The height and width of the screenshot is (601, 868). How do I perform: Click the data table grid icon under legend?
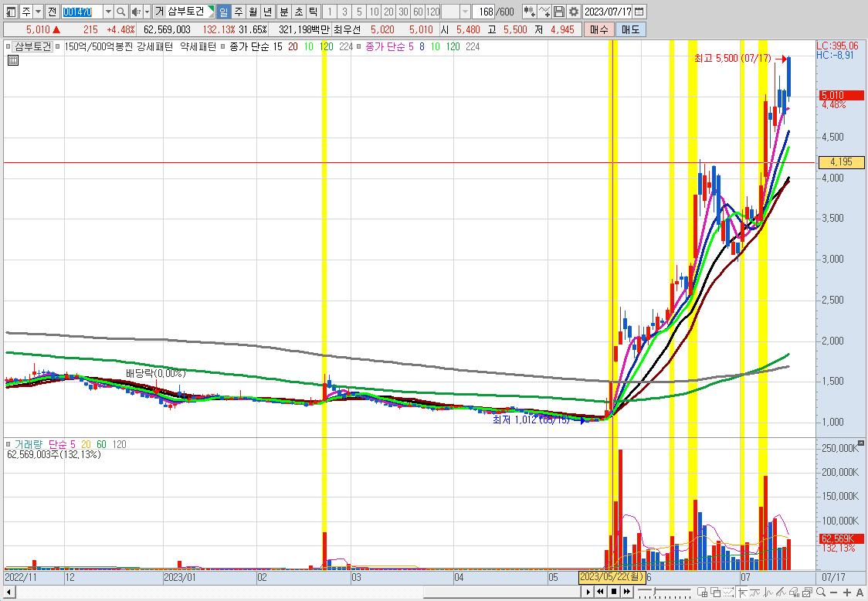[x=13, y=59]
